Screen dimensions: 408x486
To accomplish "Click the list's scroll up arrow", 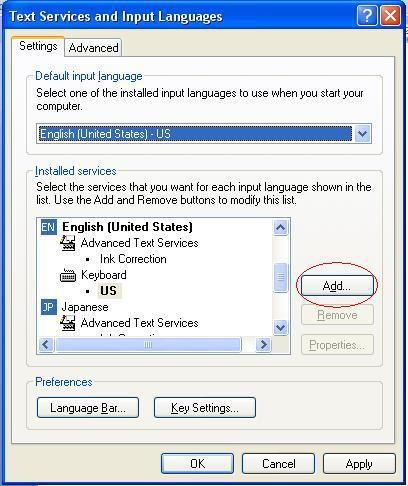I will pos(280,228).
